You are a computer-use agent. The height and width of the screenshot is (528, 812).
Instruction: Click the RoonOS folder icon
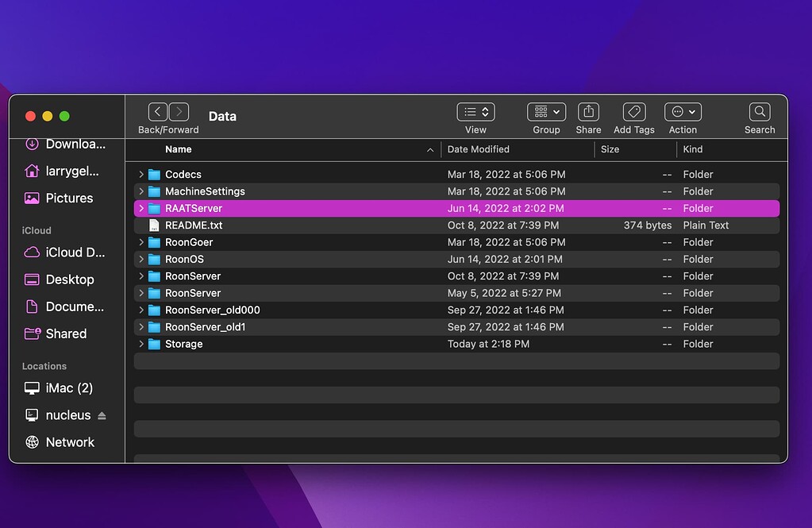point(154,259)
